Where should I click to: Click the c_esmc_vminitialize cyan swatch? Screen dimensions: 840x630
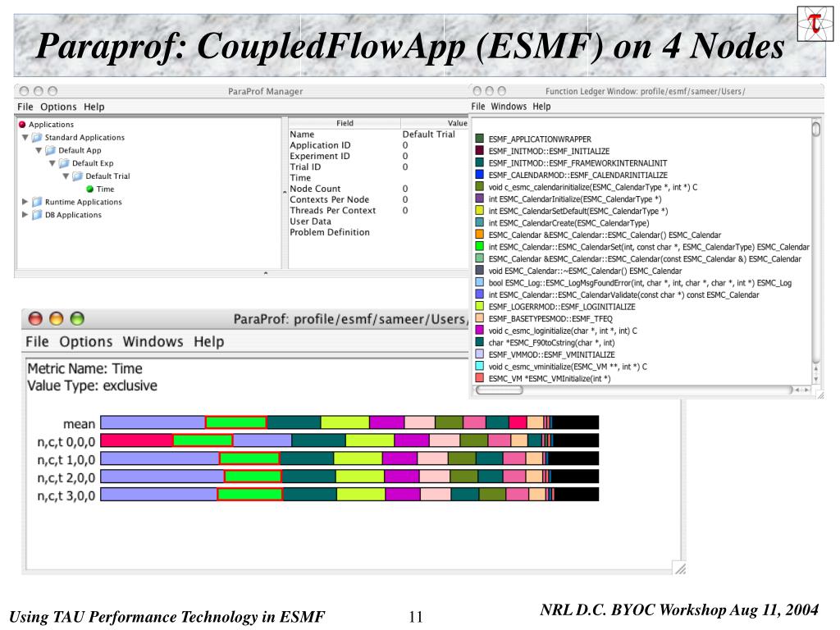(x=479, y=366)
